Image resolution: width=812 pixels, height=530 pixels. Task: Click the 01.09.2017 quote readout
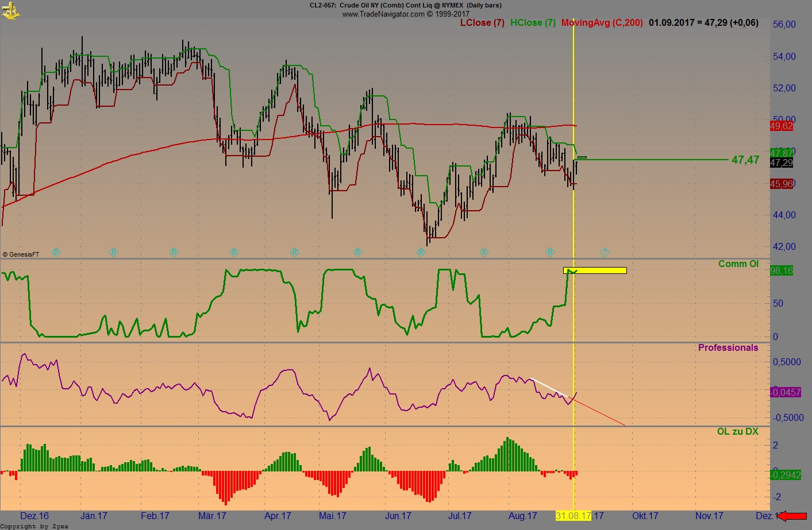pyautogui.click(x=702, y=23)
